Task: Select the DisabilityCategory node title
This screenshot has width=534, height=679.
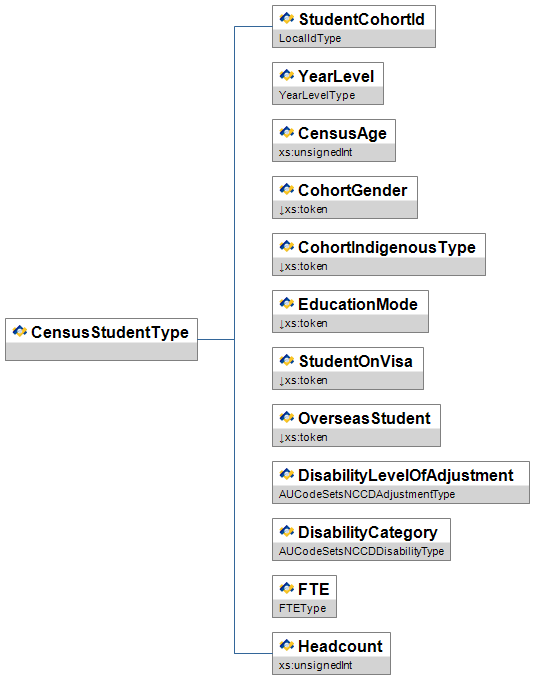Action: pos(368,533)
